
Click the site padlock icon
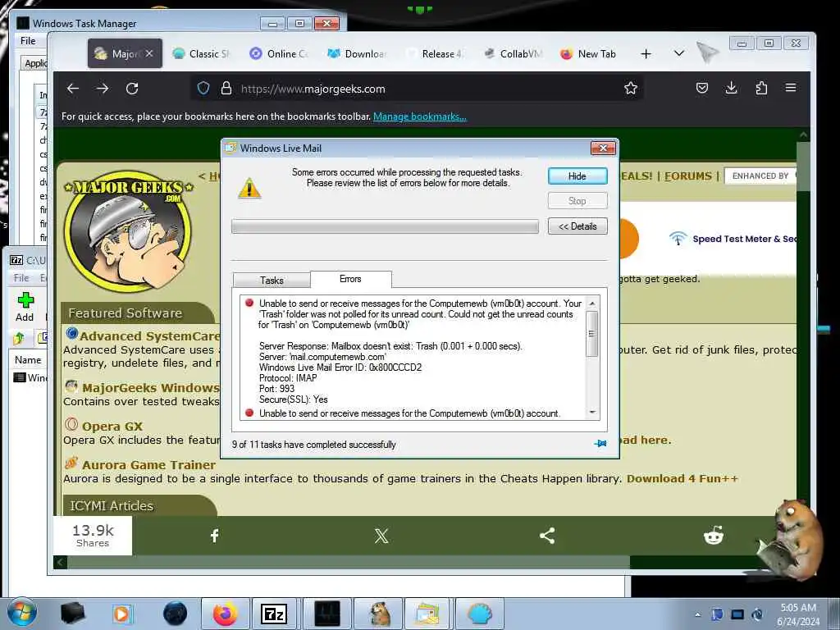(x=226, y=89)
